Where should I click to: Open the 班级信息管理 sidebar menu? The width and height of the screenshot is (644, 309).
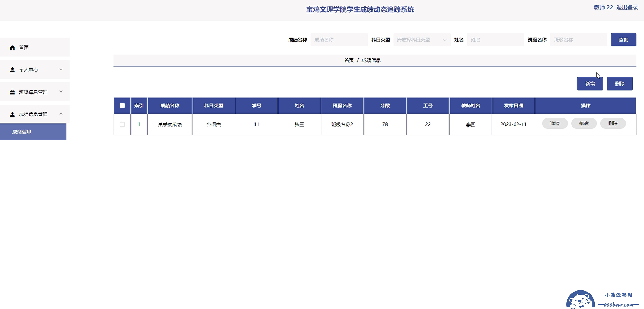pos(35,92)
